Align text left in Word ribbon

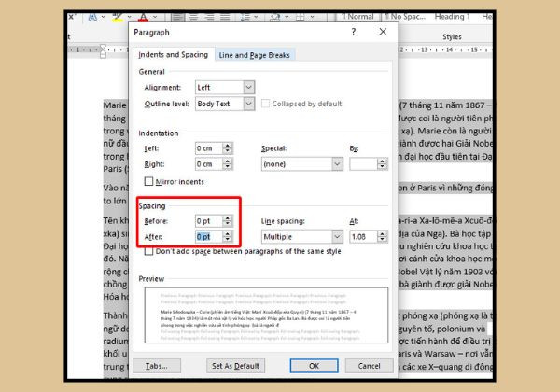177,17
